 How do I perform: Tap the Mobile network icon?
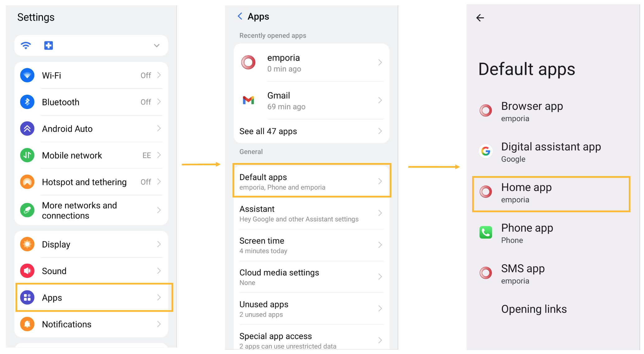(27, 155)
